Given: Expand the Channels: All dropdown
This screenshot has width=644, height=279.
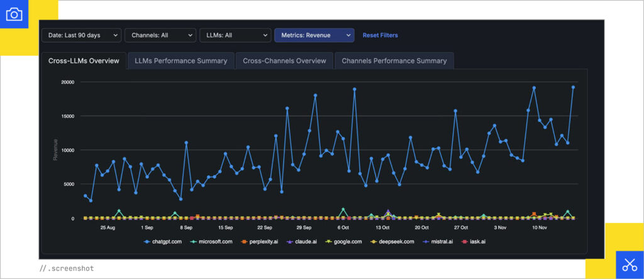Looking at the screenshot, I should click(x=160, y=36).
